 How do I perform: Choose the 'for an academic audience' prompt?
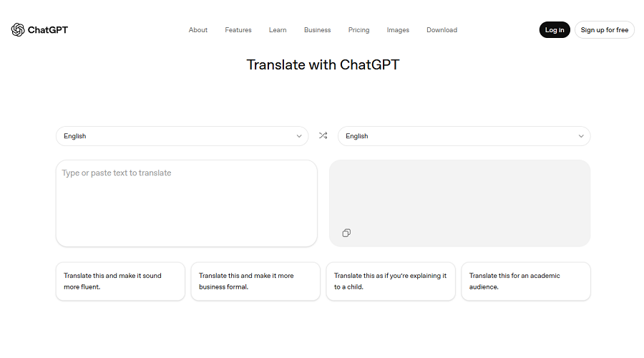point(526,281)
